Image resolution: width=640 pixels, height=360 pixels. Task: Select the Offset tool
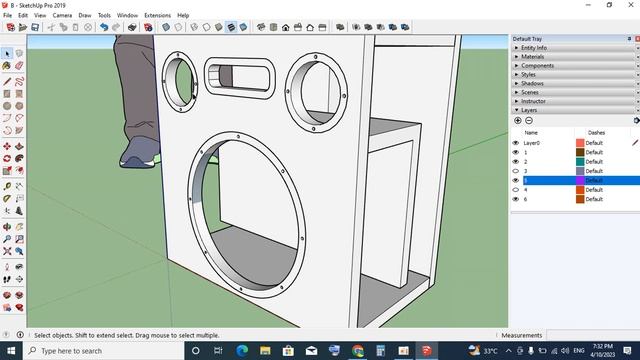pos(19,171)
